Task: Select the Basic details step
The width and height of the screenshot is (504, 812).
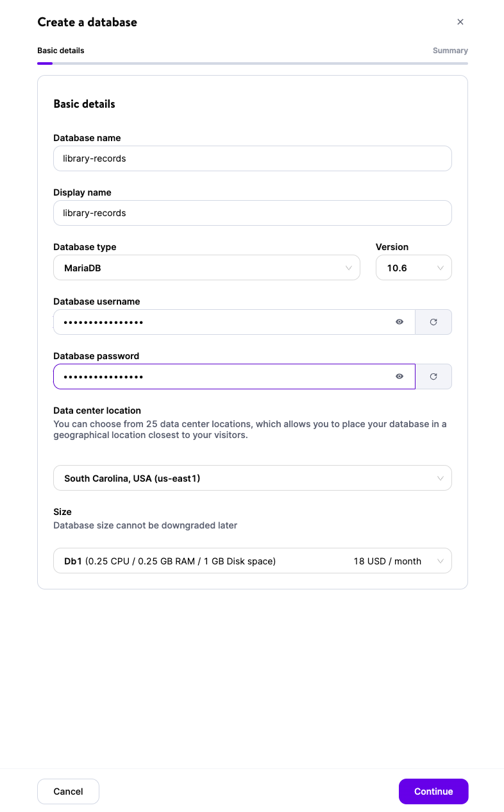Action: point(60,50)
